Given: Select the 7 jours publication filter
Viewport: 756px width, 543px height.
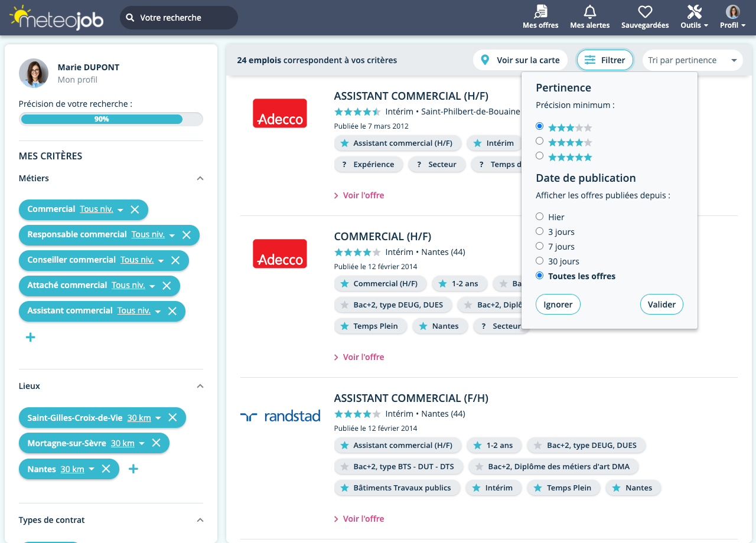Looking at the screenshot, I should click(x=539, y=246).
